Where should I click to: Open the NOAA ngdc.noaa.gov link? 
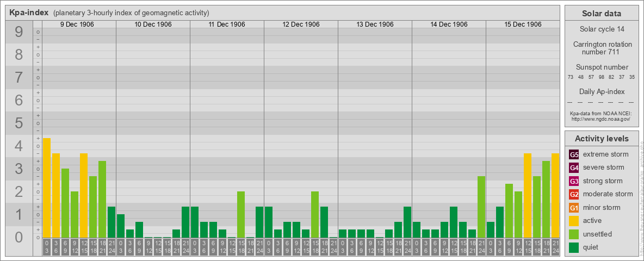(600, 119)
